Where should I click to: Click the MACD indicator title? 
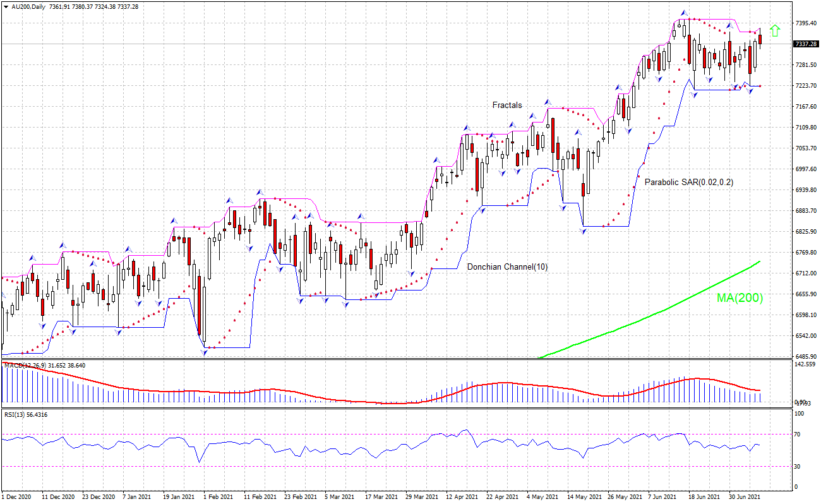coord(44,365)
